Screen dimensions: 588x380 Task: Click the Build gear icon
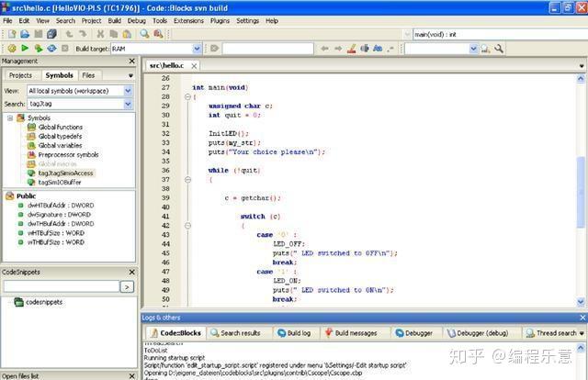(x=10, y=49)
